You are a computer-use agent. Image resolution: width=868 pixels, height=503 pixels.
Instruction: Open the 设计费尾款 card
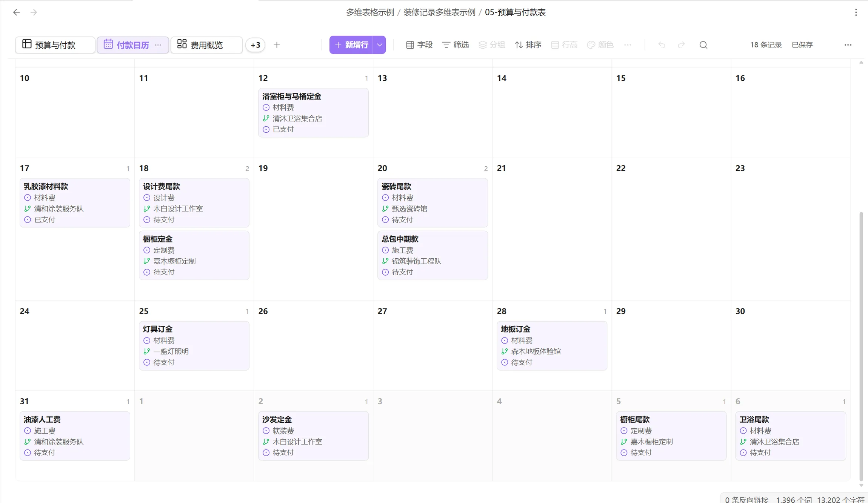tap(194, 202)
